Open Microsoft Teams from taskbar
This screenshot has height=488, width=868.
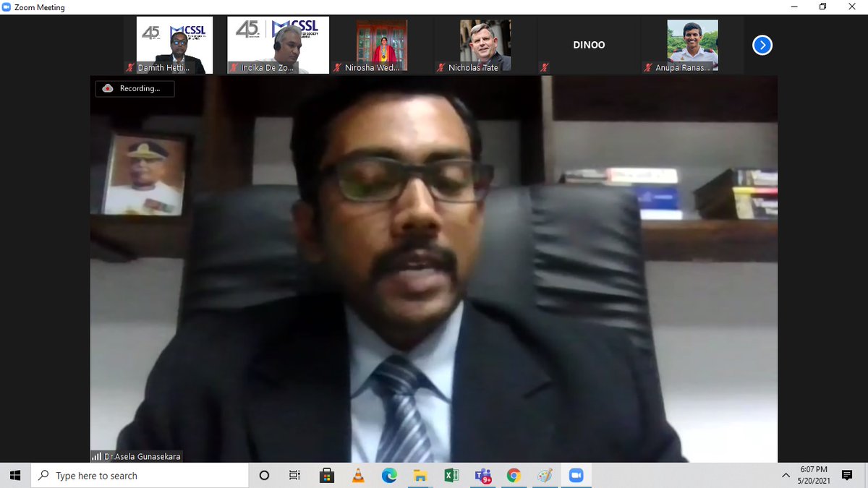pos(482,476)
